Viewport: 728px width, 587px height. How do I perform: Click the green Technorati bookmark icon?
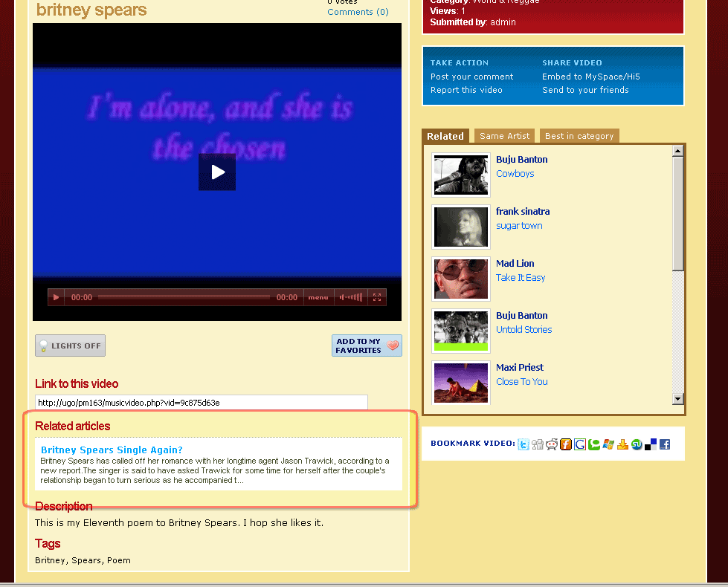click(x=594, y=444)
